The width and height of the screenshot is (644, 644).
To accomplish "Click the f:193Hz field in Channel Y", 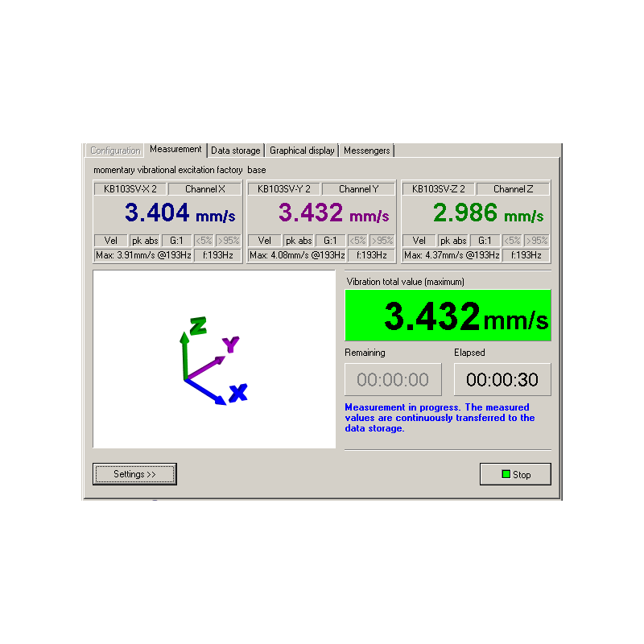I will pos(371,255).
